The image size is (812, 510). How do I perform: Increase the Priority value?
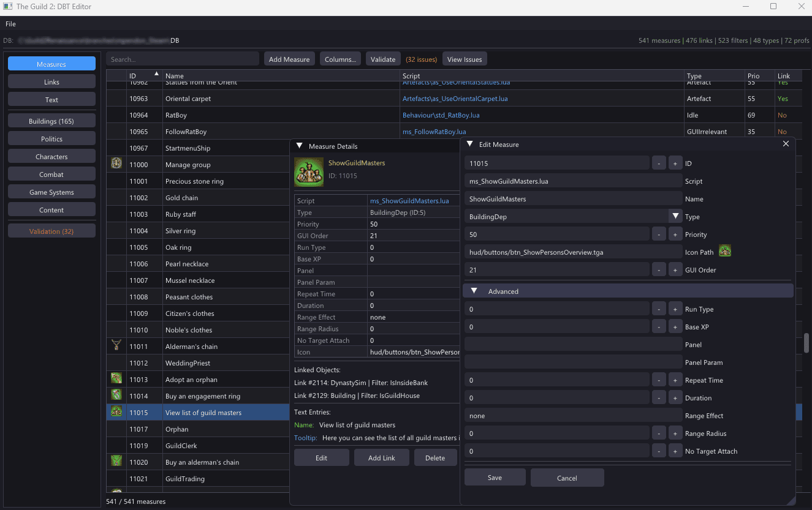point(675,234)
